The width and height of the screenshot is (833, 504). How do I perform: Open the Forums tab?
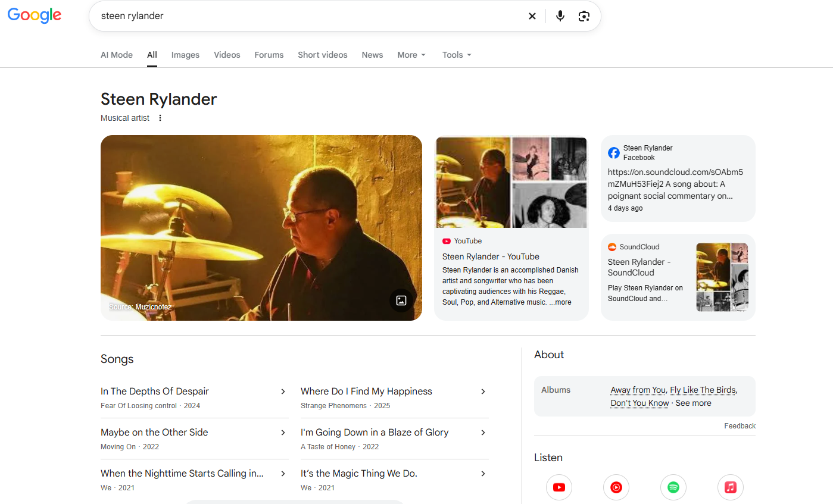pos(269,55)
